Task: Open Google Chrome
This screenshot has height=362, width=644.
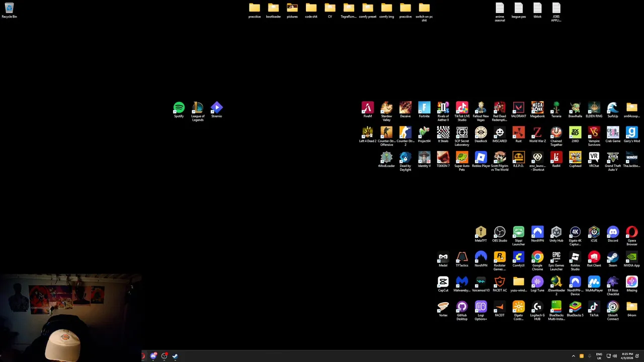Action: click(x=537, y=261)
